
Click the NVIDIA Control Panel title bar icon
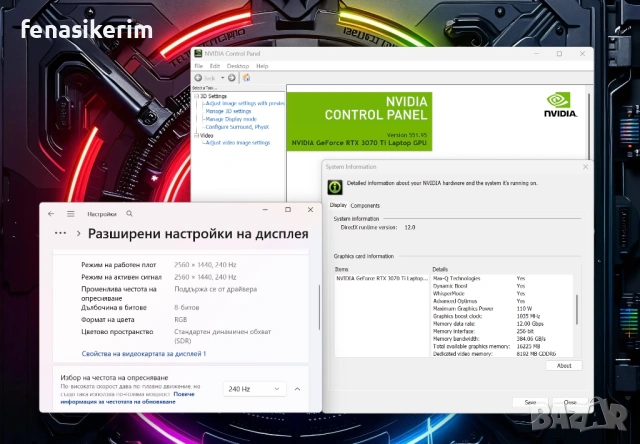(x=198, y=53)
